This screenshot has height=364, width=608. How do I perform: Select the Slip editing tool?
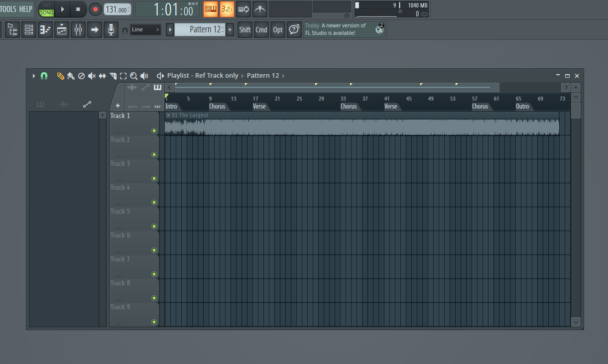tap(102, 76)
